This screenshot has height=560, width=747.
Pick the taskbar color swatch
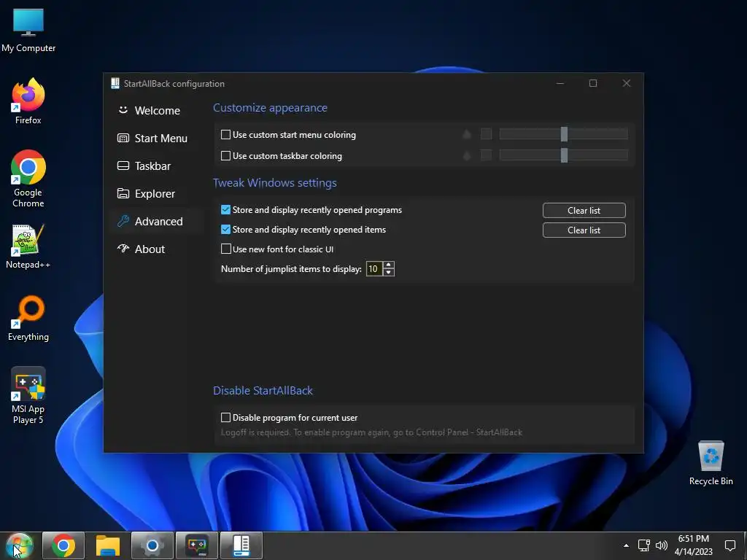pyautogui.click(x=486, y=155)
